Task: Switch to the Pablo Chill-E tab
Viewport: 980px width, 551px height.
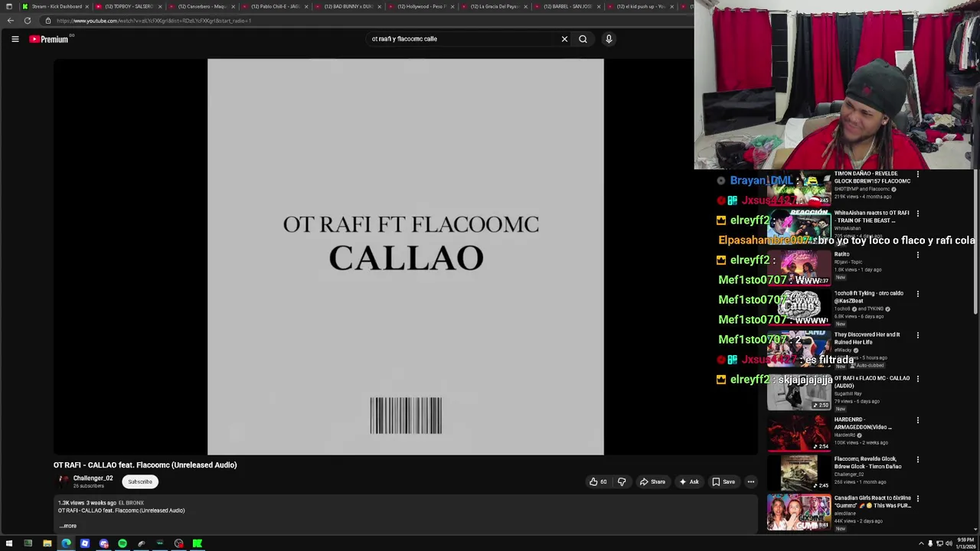Action: click(x=274, y=6)
